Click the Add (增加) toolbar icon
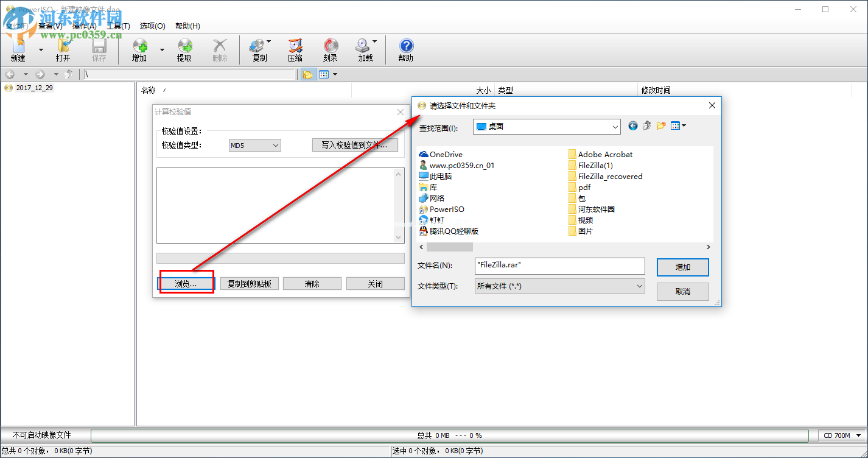Image resolution: width=868 pixels, height=458 pixels. pyautogui.click(x=139, y=50)
